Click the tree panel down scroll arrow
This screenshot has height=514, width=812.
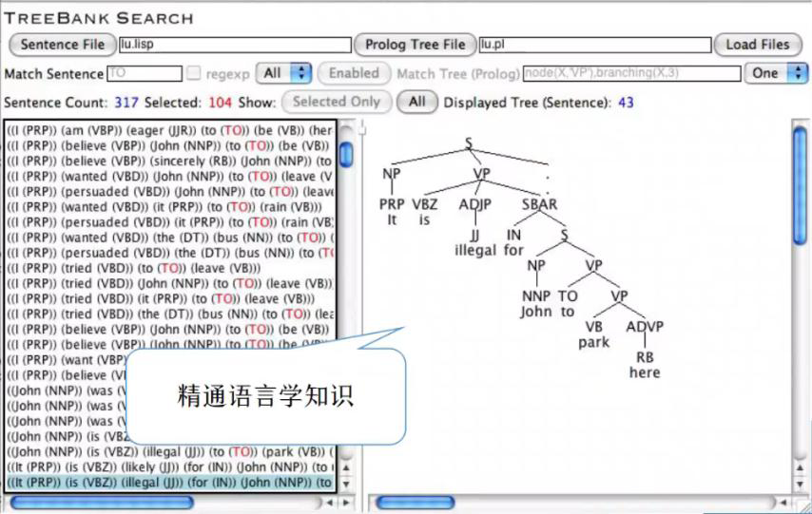800,485
